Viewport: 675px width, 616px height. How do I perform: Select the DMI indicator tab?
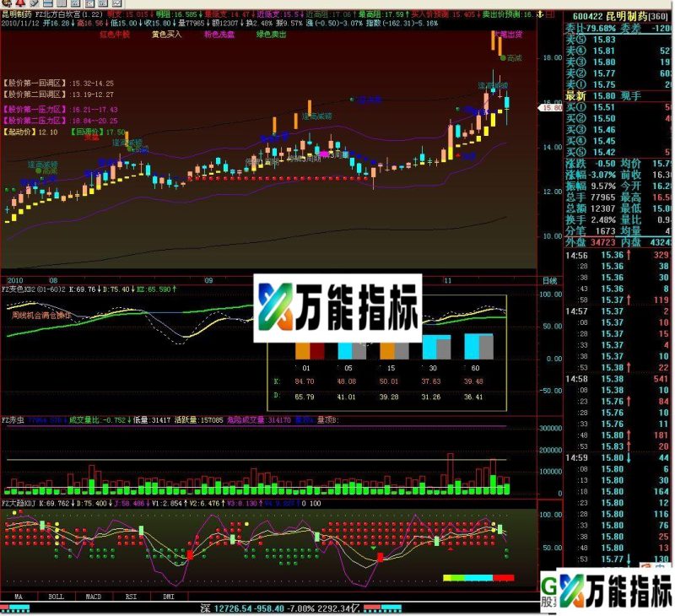coord(169,597)
